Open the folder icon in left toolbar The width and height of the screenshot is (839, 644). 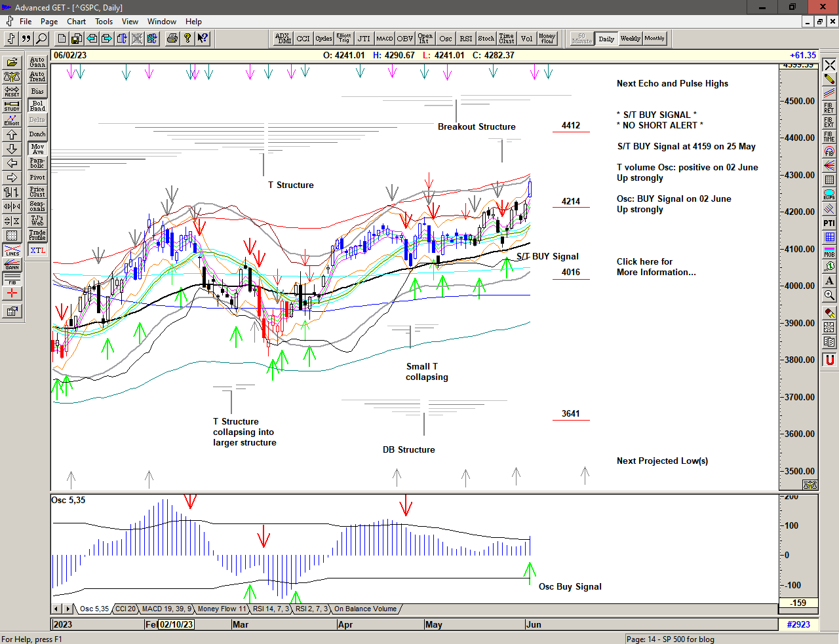click(x=12, y=62)
